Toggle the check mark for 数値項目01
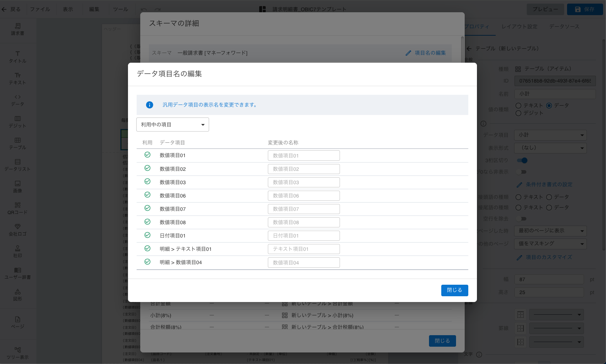 click(x=147, y=155)
